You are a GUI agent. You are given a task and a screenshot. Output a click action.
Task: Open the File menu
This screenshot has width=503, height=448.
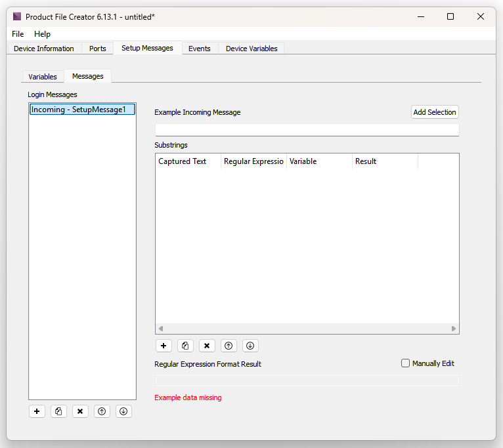[18, 34]
